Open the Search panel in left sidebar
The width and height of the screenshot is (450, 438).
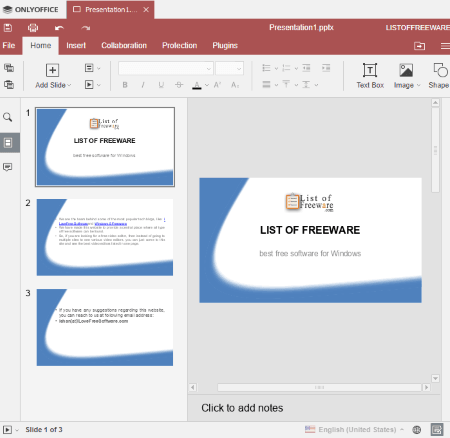(x=8, y=117)
